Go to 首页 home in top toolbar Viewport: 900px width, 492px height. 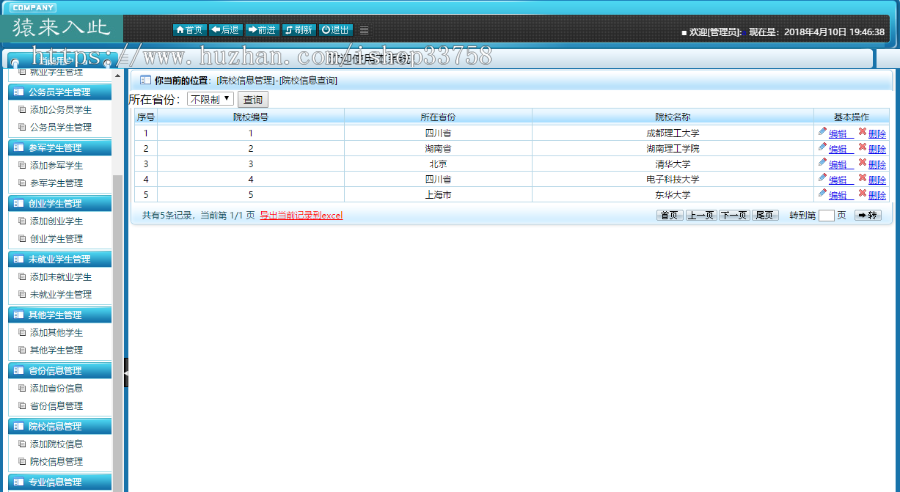point(189,30)
